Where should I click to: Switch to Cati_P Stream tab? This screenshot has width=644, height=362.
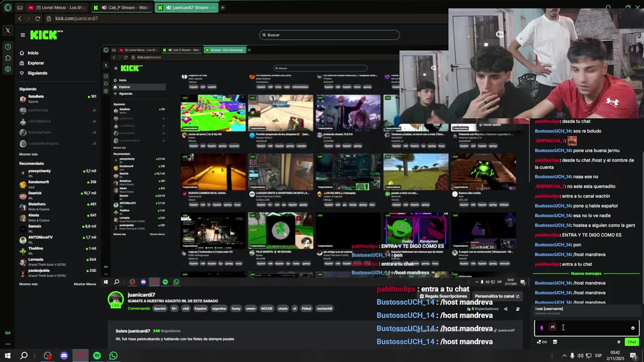tap(122, 8)
